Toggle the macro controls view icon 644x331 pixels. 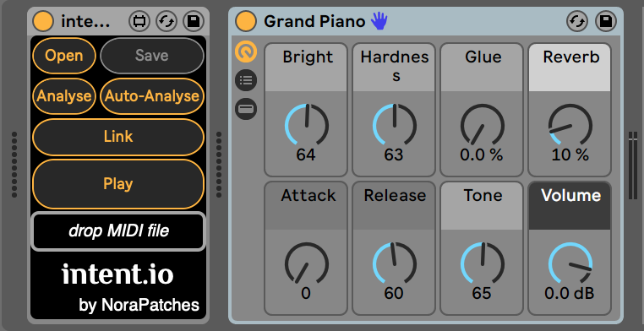[246, 52]
